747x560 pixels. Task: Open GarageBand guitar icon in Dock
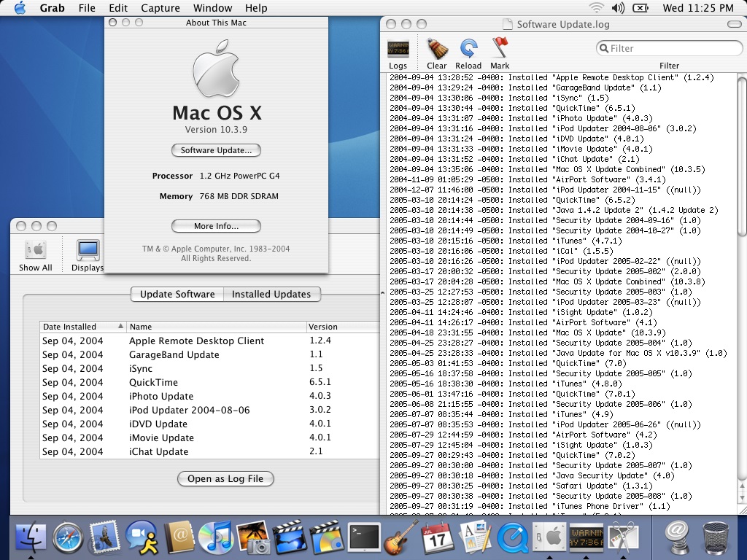click(401, 537)
